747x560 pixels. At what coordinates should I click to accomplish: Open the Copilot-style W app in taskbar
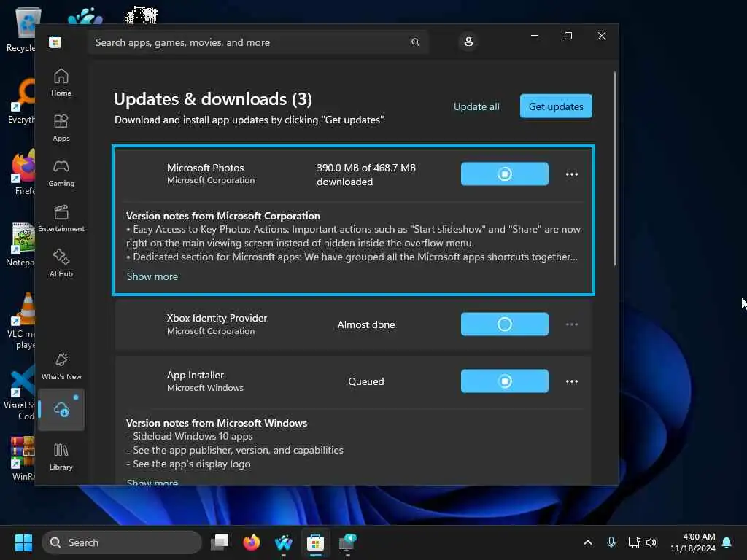284,542
